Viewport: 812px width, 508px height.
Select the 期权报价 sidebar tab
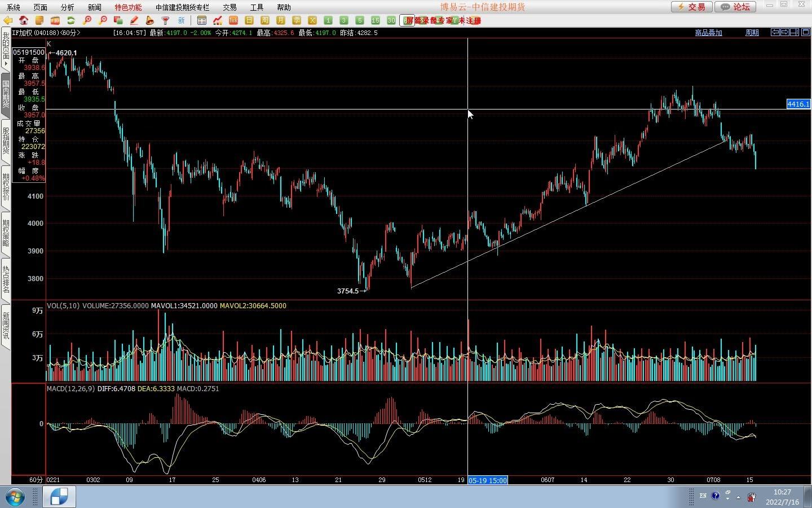pyautogui.click(x=6, y=187)
